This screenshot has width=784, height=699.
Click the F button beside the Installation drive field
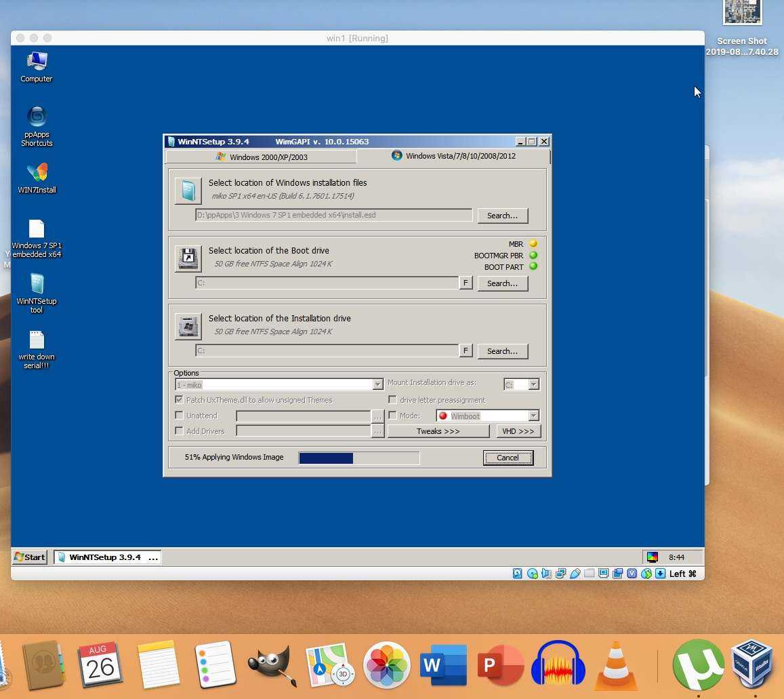(x=466, y=351)
